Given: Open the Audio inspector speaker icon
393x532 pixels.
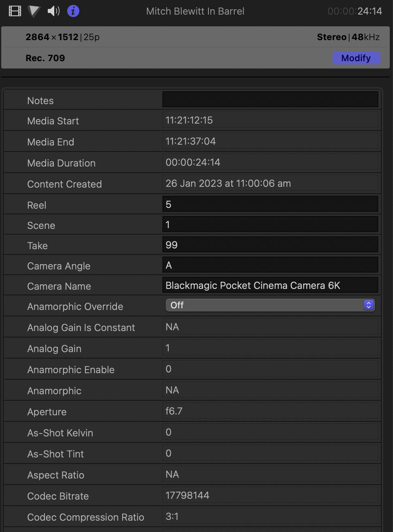Looking at the screenshot, I should pos(53,11).
